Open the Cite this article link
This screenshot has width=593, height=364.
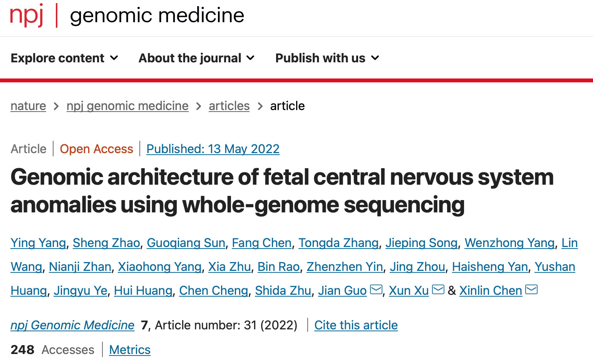[x=356, y=325]
